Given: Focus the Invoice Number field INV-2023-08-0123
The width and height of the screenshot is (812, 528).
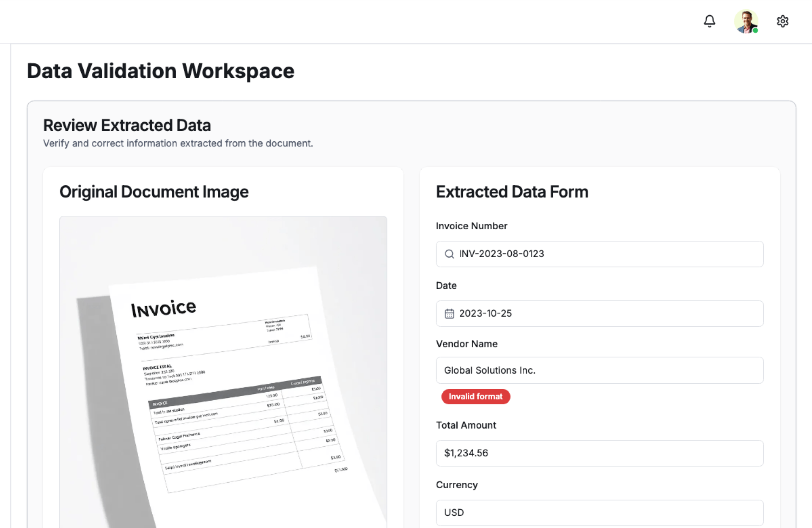Looking at the screenshot, I should [x=599, y=254].
